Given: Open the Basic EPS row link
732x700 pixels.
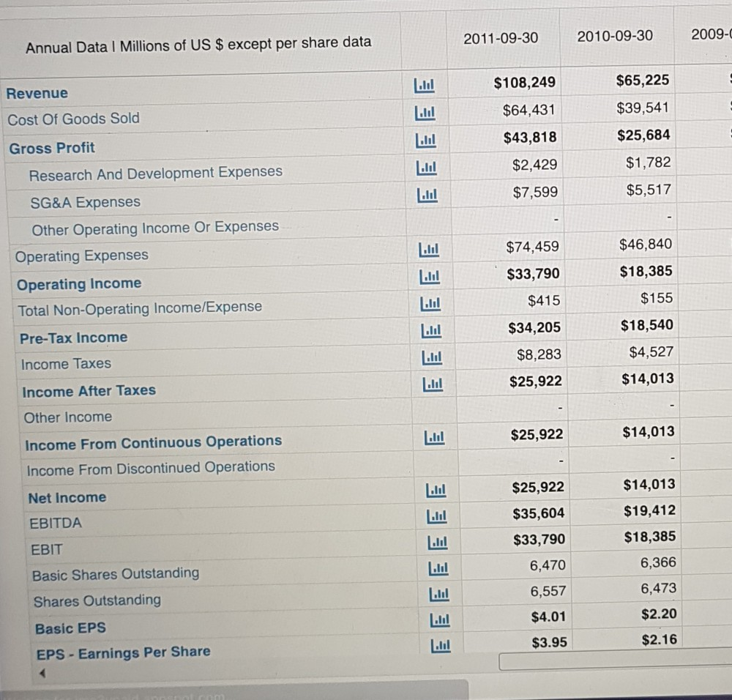Looking at the screenshot, I should point(70,628).
